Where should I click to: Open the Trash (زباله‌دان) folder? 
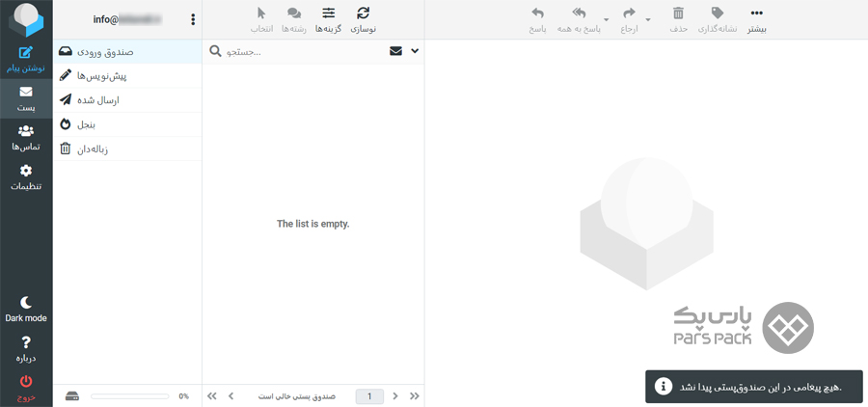coord(127,149)
